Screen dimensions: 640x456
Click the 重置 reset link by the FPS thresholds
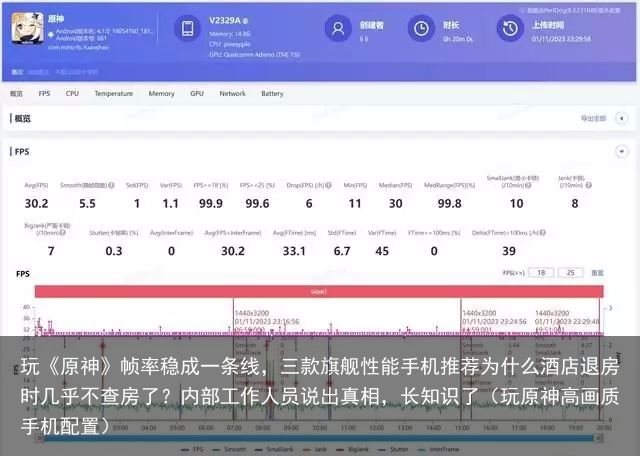(x=598, y=273)
